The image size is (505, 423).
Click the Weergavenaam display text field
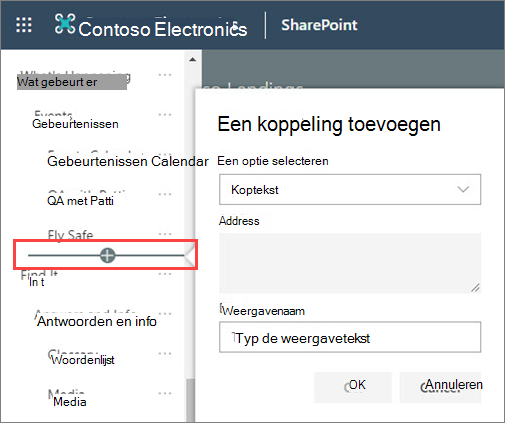[350, 337]
